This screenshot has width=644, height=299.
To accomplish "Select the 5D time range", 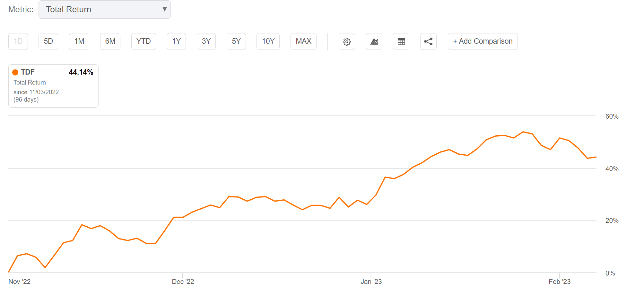I will (48, 41).
